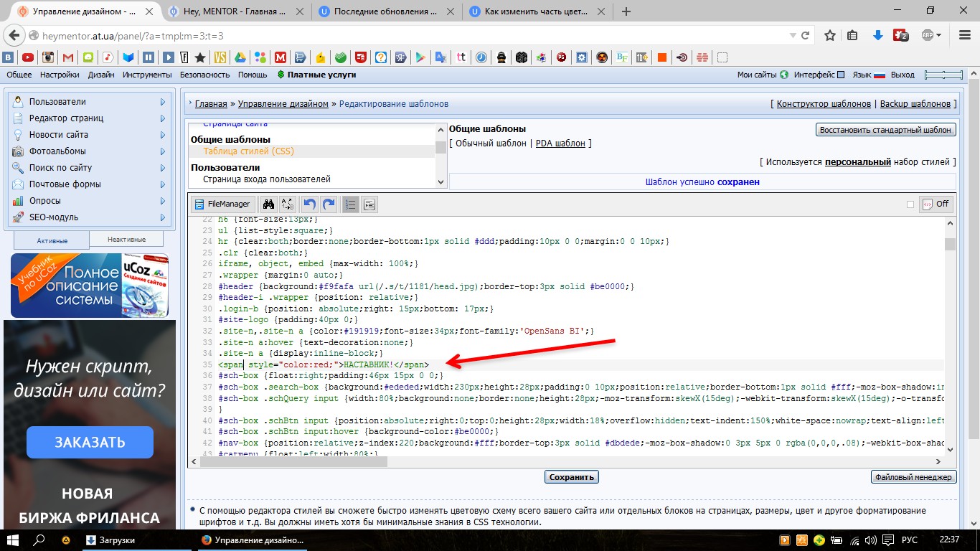Expand the Редактор страниц sidebar section
Viewport: 980px width, 551px height.
pyautogui.click(x=90, y=118)
